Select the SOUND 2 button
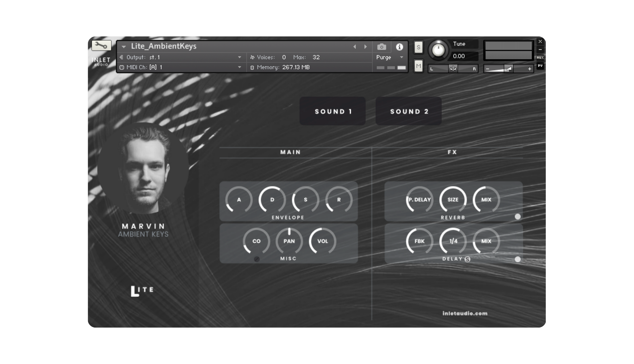The image size is (634, 364). click(409, 111)
